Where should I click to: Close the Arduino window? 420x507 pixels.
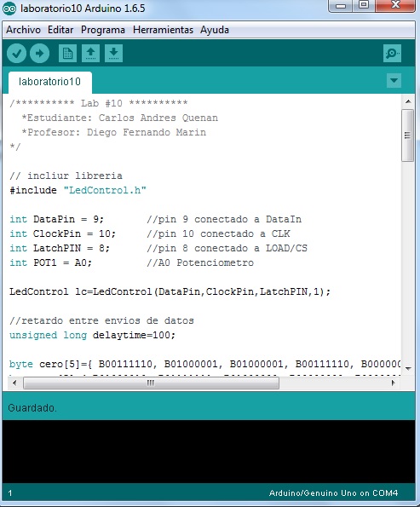point(395,5)
